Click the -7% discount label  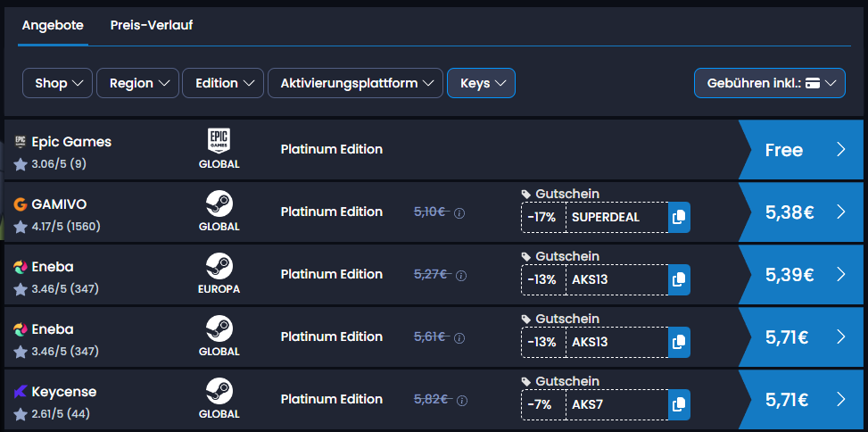tap(540, 405)
